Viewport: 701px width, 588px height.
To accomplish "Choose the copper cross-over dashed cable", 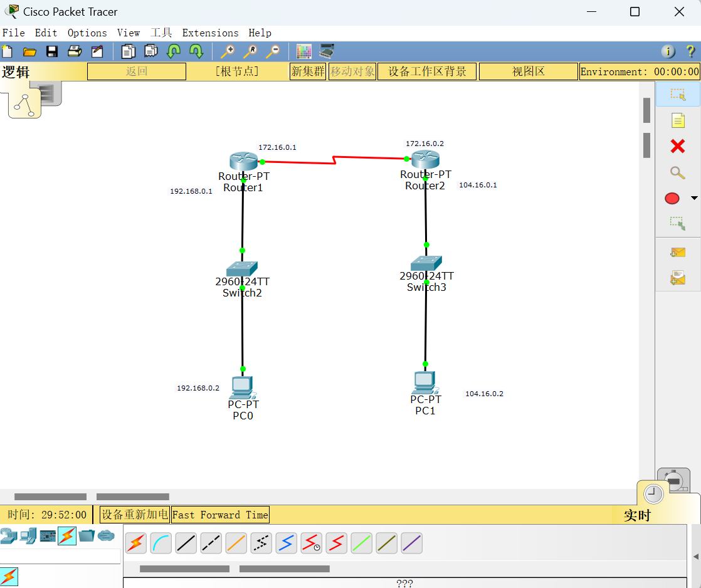I will (211, 543).
